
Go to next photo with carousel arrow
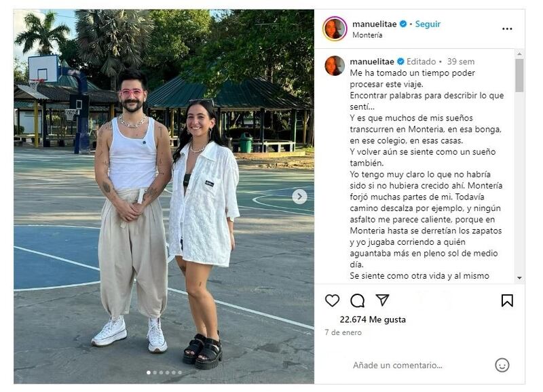(299, 197)
